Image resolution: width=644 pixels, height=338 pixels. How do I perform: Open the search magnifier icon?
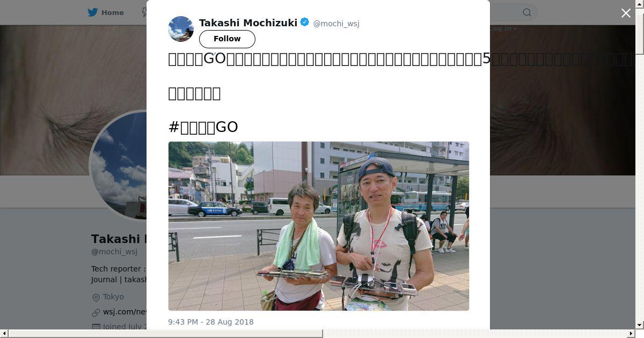coord(527,12)
